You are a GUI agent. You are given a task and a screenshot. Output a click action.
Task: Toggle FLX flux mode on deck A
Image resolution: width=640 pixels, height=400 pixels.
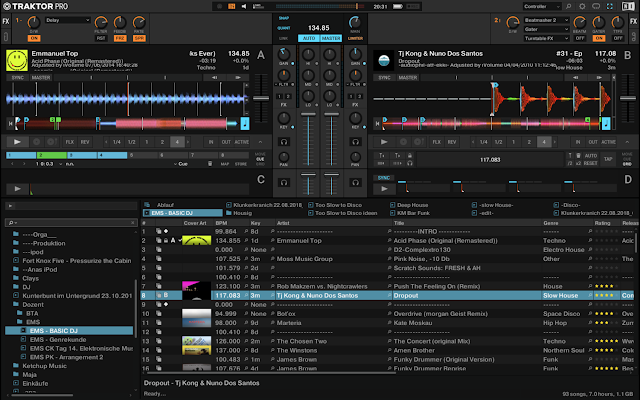(x=70, y=142)
